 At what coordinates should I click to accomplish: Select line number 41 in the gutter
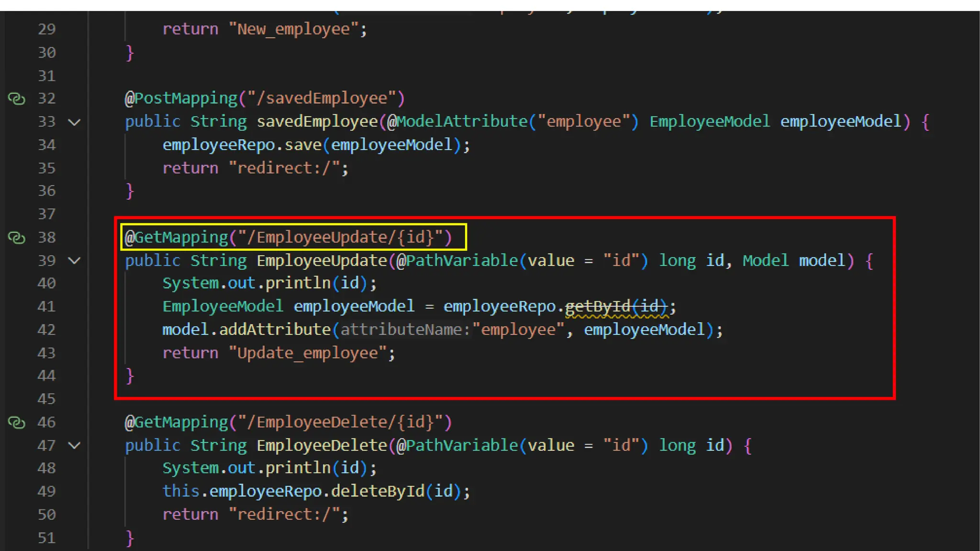point(46,307)
